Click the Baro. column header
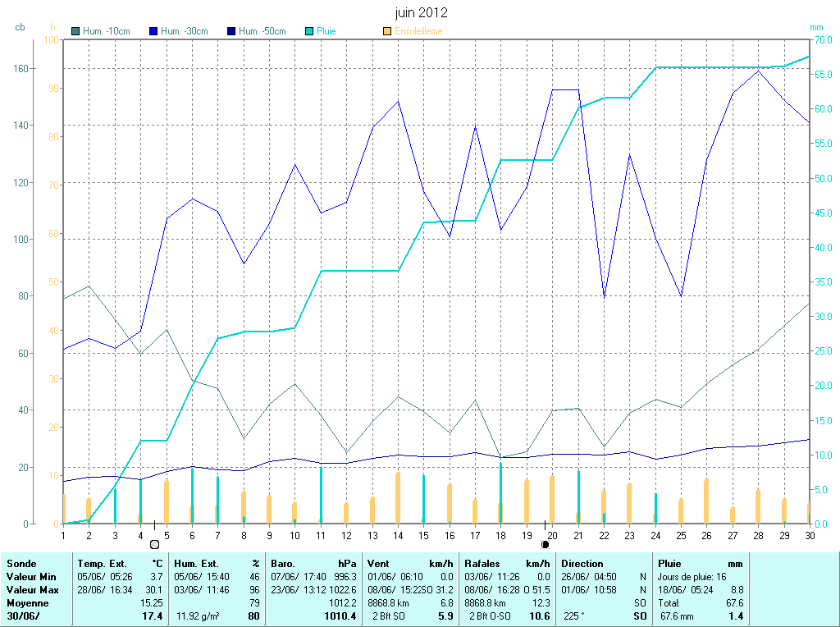The image size is (840, 627). tap(283, 564)
